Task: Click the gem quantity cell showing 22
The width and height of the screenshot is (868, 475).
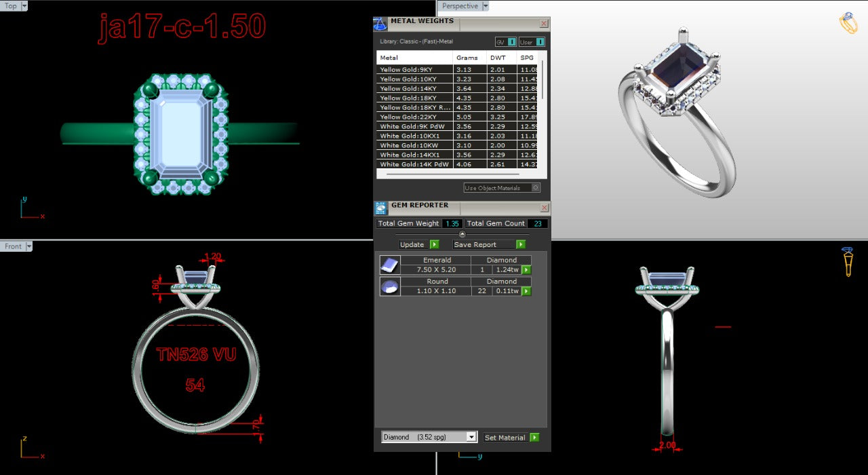Action: 482,291
